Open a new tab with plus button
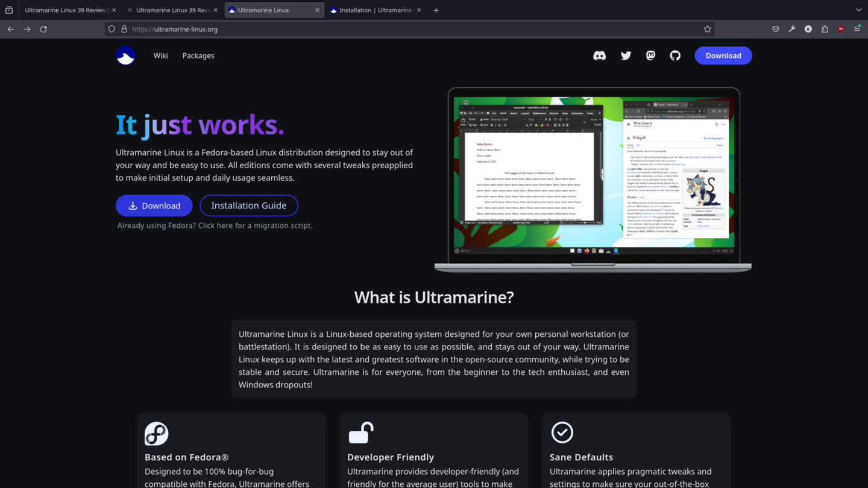This screenshot has height=488, width=868. [x=436, y=10]
